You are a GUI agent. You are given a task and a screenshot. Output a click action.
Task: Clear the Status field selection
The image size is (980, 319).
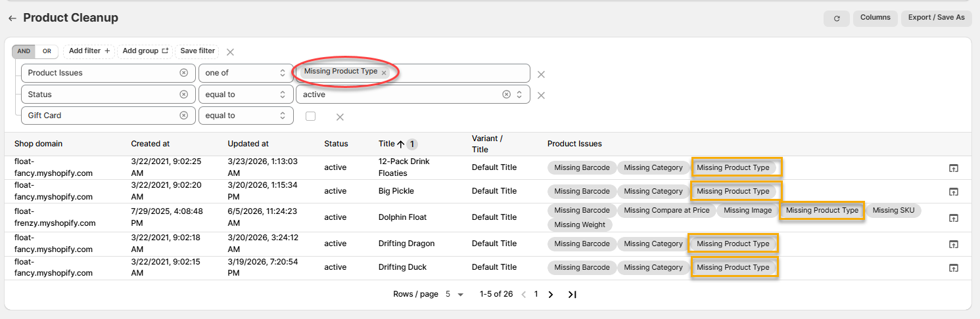click(183, 95)
